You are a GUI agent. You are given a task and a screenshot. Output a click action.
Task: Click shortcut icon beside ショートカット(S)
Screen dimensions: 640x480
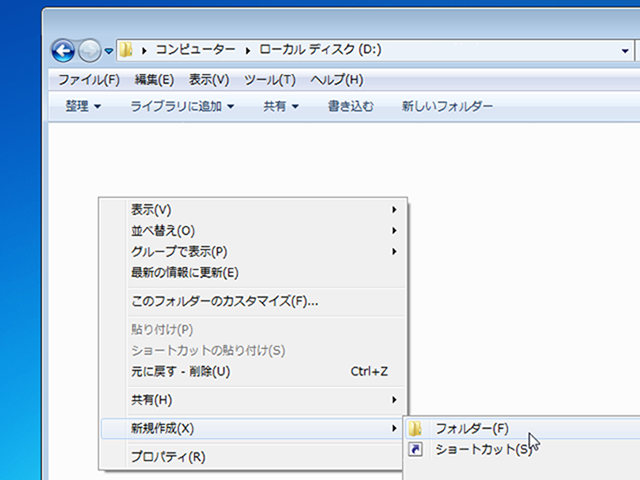pyautogui.click(x=416, y=449)
